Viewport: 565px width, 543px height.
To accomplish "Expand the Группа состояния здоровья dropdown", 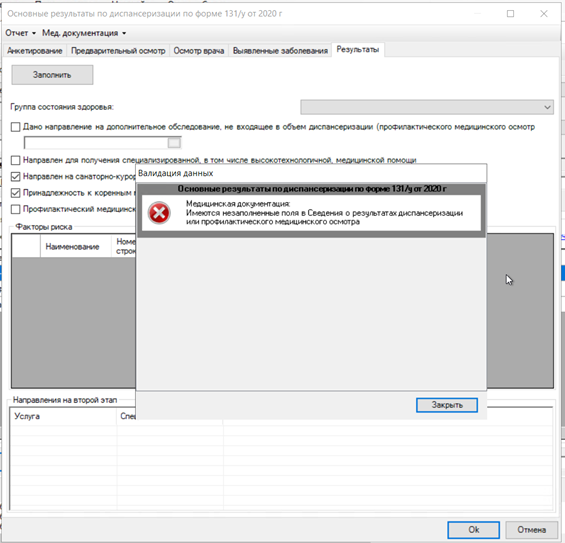I will tap(547, 107).
